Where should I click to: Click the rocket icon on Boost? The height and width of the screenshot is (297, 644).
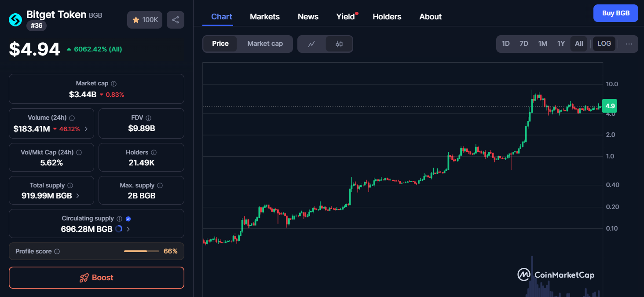[x=84, y=278]
